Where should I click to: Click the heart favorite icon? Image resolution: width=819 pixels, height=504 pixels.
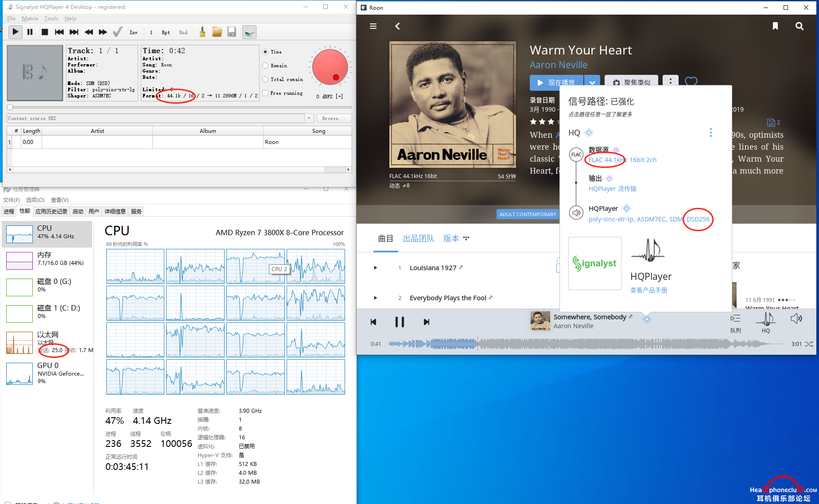(691, 81)
